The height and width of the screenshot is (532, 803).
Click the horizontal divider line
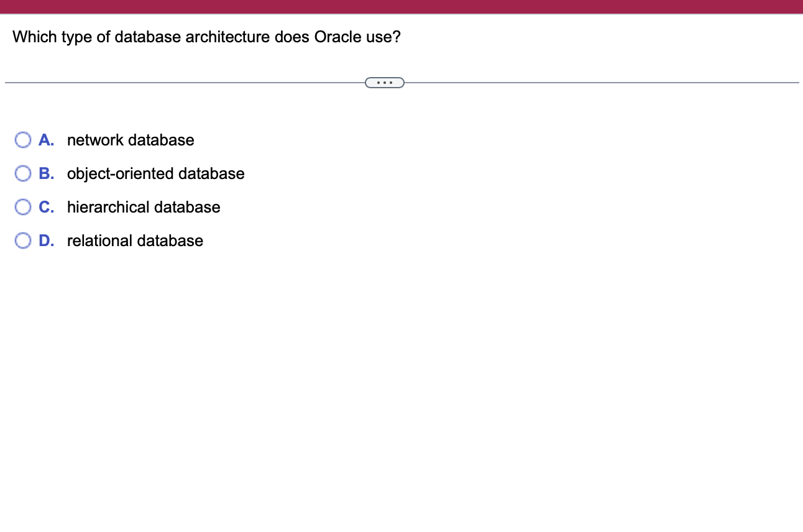186,81
